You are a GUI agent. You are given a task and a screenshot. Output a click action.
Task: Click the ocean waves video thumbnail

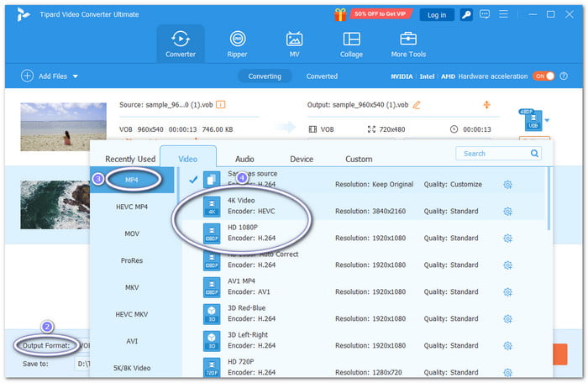pos(55,205)
